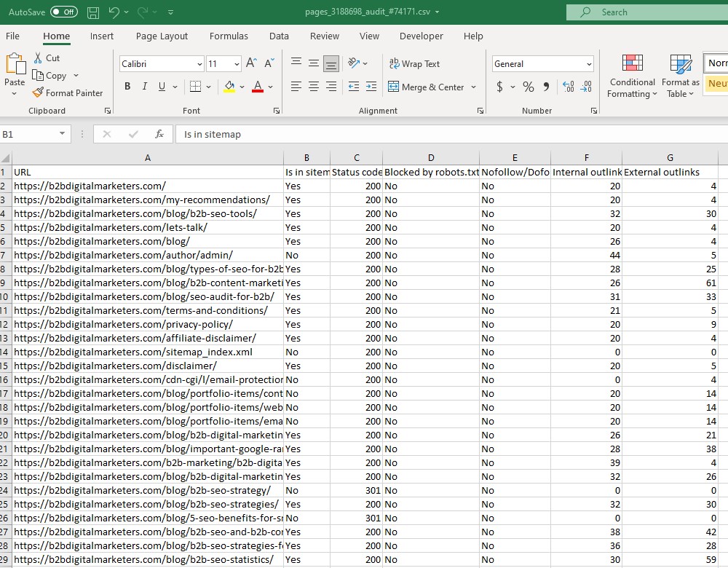The width and height of the screenshot is (728, 568).
Task: Click the Comma Style icon
Action: 546,87
